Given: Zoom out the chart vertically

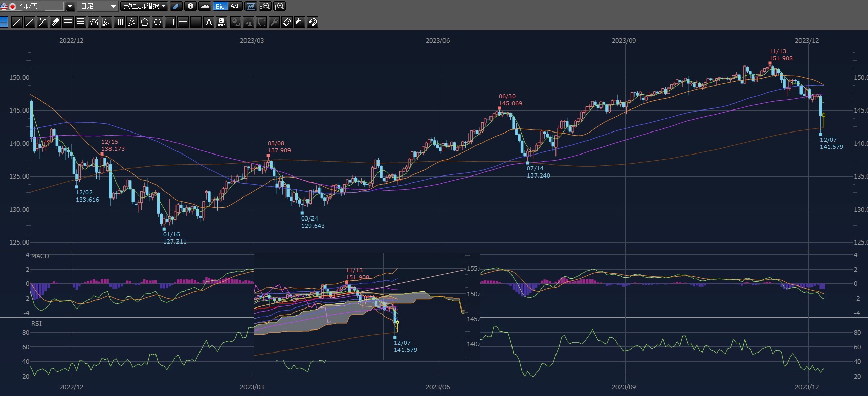Looking at the screenshot, I should (x=265, y=6).
